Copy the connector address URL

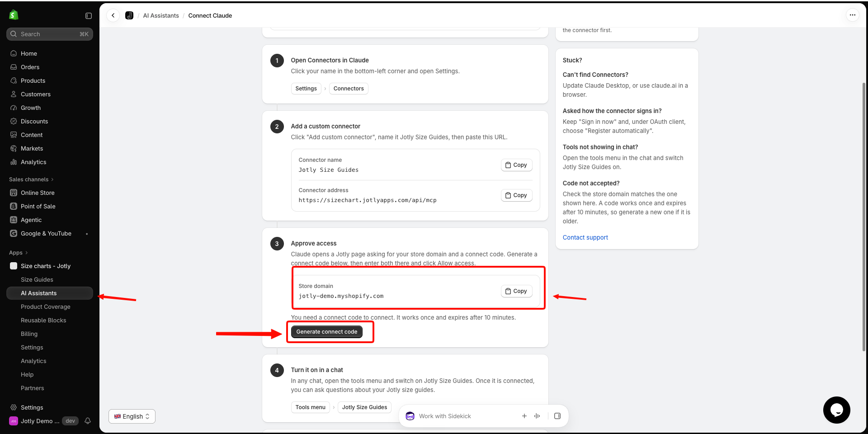tap(516, 195)
